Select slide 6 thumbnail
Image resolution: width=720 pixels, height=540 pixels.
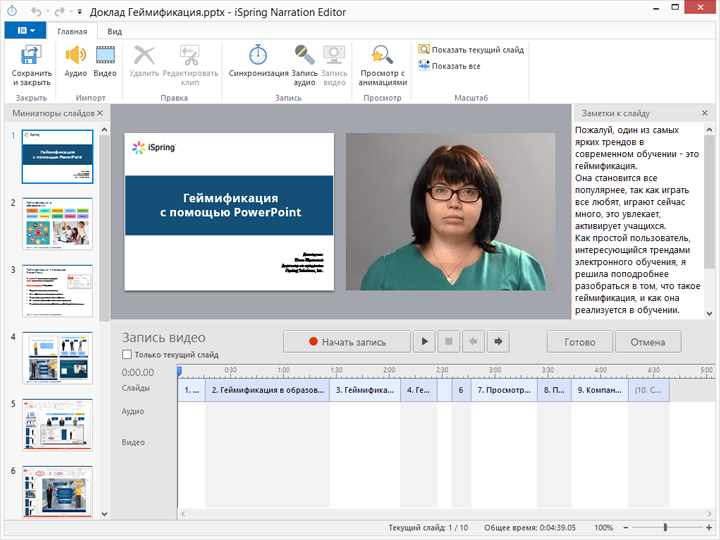(57, 492)
